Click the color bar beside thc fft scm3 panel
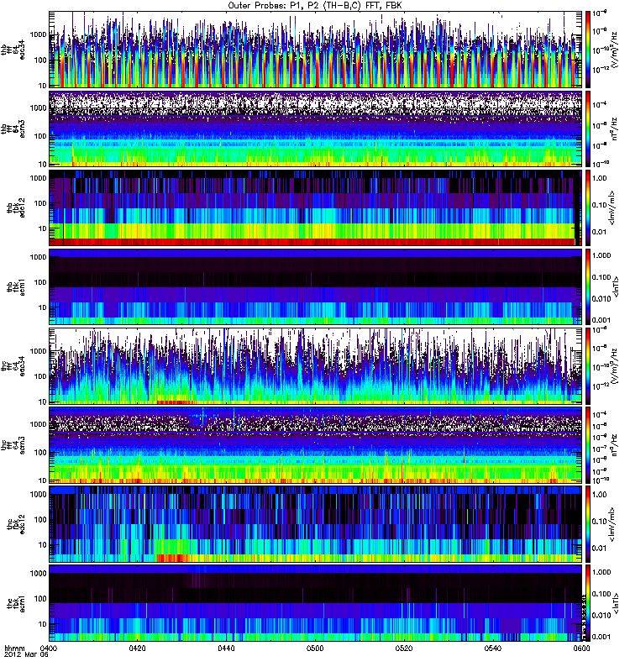 pos(588,444)
